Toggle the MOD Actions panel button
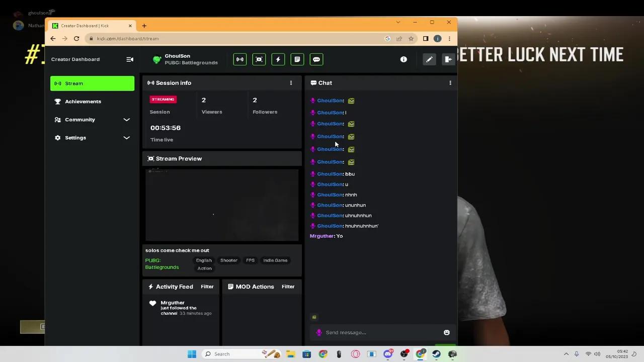 (297, 59)
